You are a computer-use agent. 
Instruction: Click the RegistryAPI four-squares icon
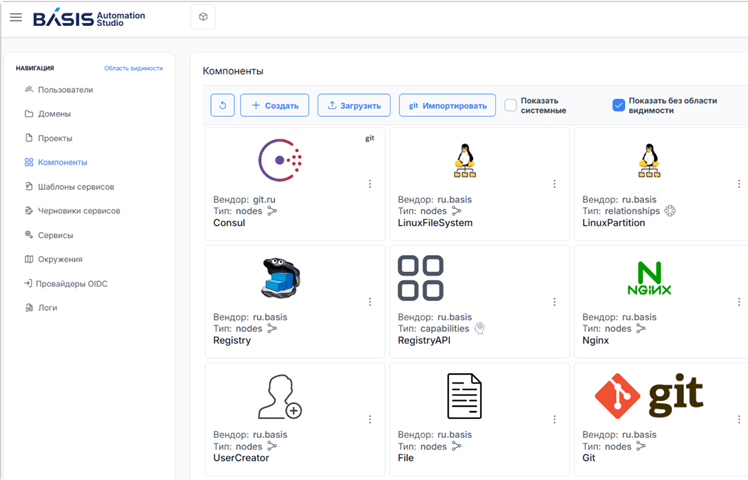(420, 278)
